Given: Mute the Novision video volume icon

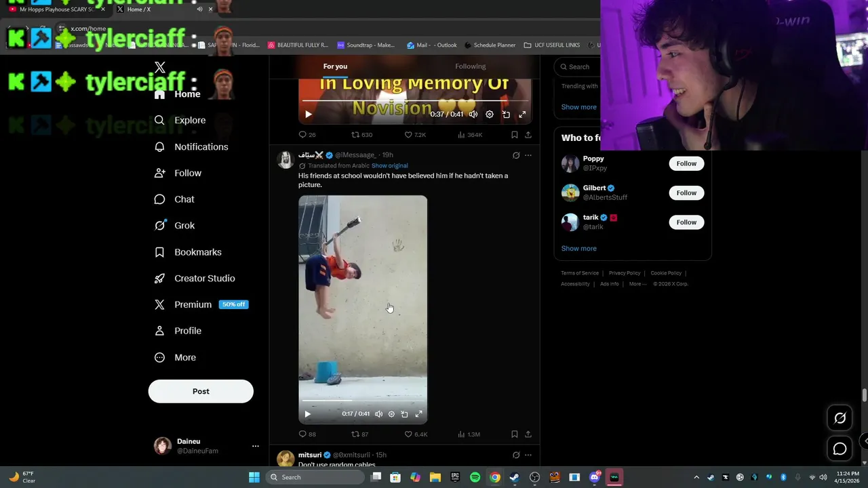Looking at the screenshot, I should (473, 115).
